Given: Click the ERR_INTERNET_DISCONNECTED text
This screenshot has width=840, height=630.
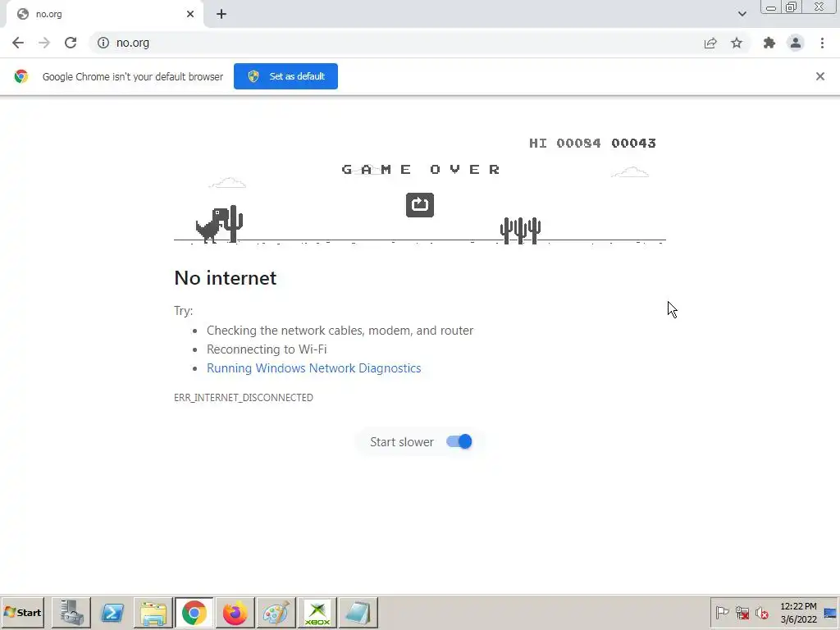Looking at the screenshot, I should (x=244, y=398).
